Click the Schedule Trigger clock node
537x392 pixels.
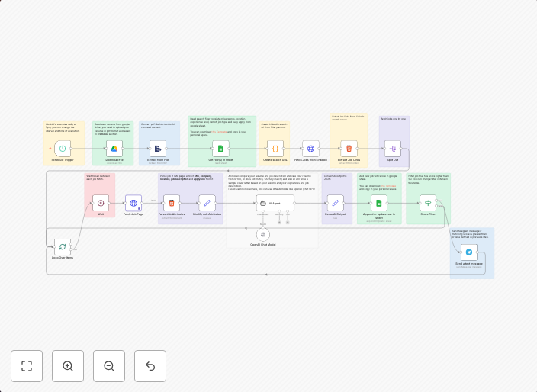[x=63, y=149]
